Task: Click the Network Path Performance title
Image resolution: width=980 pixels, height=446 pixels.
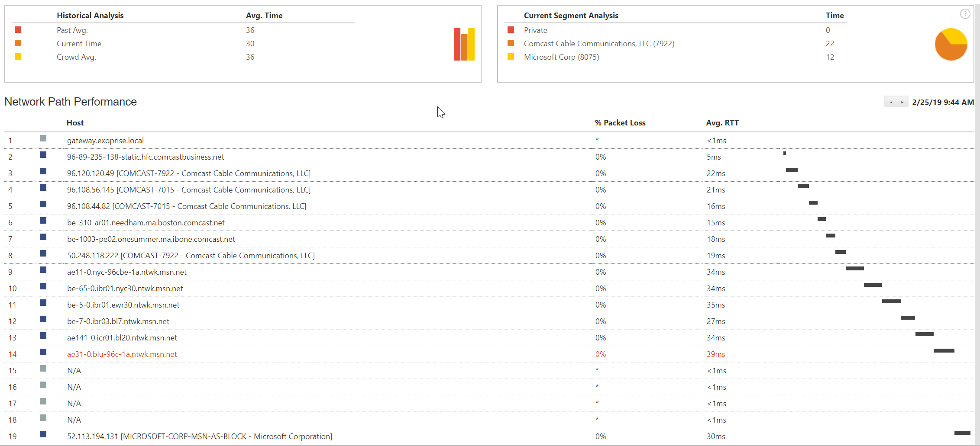Action: coord(71,102)
